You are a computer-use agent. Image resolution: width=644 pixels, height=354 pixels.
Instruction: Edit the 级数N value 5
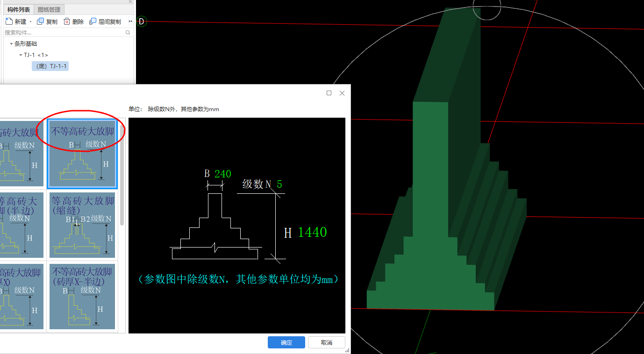(279, 184)
